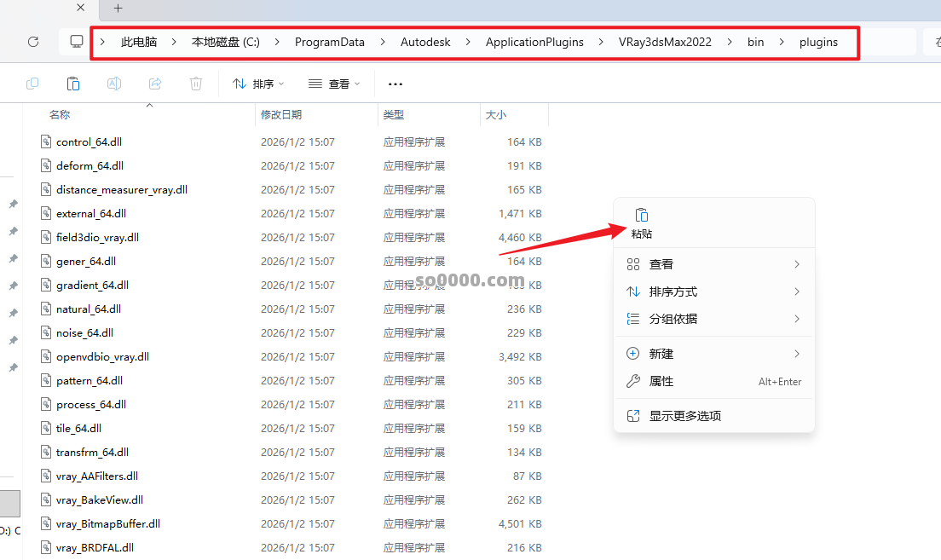941x560 pixels.
Task: Open the See more ellipsis toolbar menu
Action: (394, 83)
